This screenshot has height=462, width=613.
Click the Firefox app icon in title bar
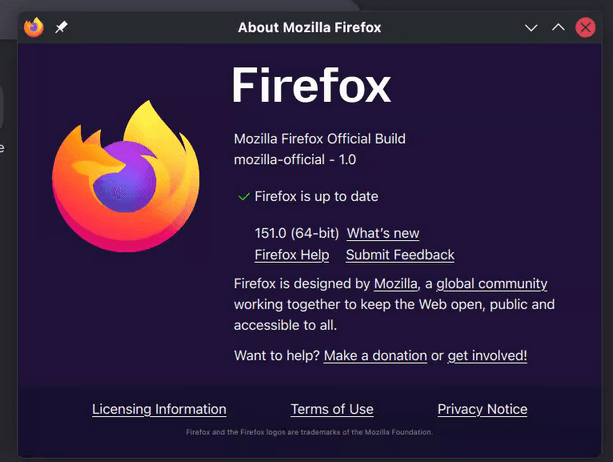(34, 27)
